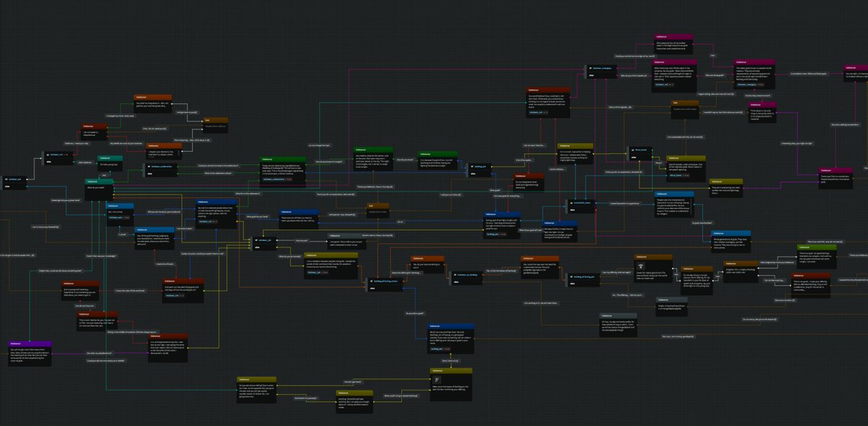Select the Exit node fed by 'I will get back to you'

(216, 124)
